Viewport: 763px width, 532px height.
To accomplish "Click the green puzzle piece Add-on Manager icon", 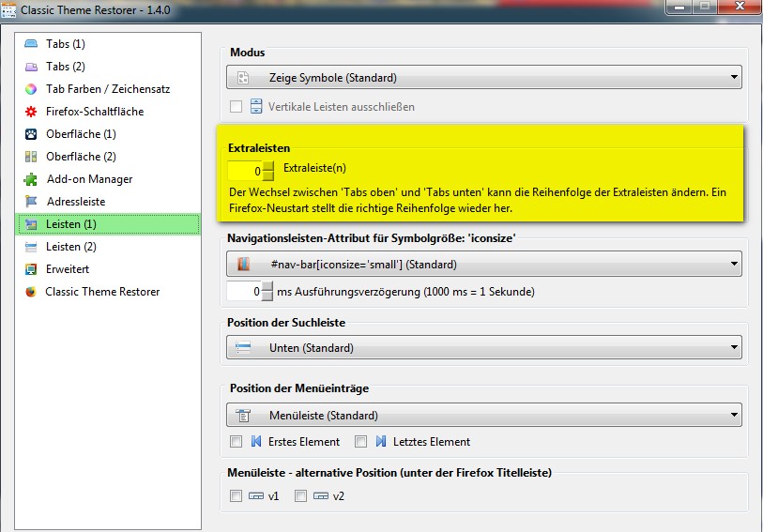I will (x=31, y=179).
